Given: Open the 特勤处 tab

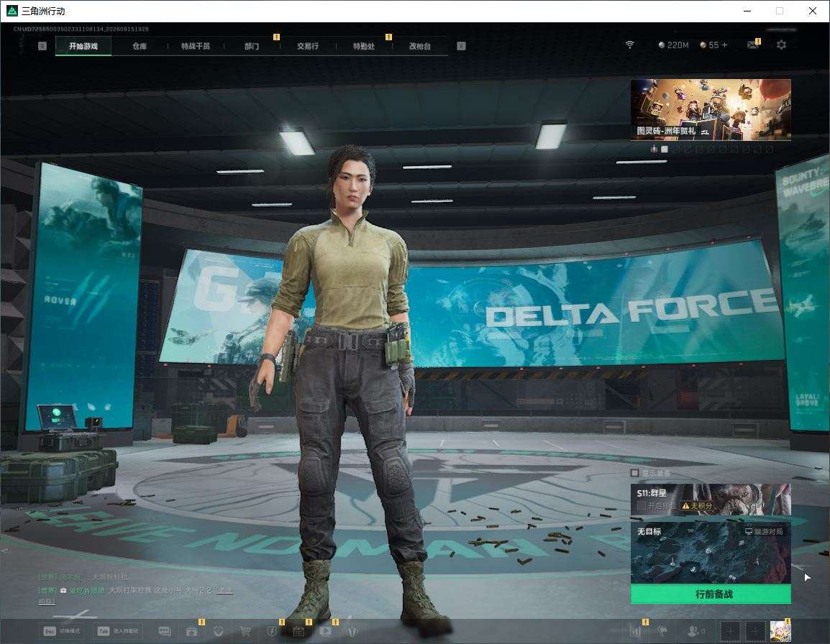Looking at the screenshot, I should click(x=364, y=46).
